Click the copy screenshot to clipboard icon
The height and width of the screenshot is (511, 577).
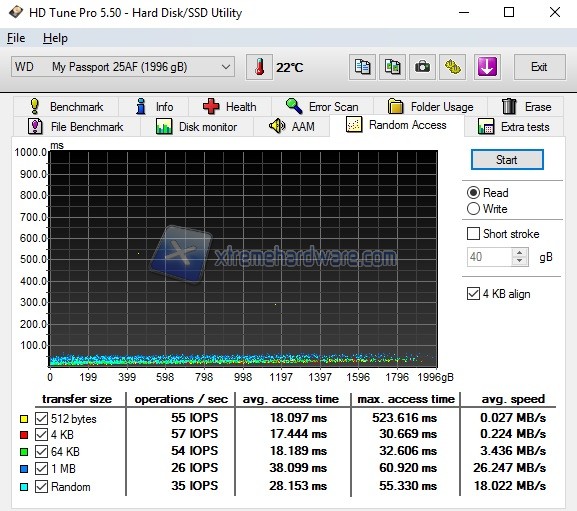click(392, 67)
